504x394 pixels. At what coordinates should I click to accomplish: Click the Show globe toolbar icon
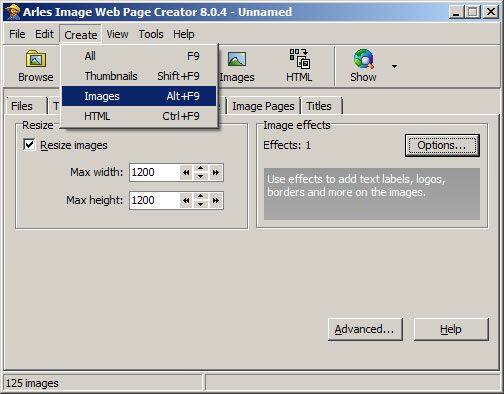click(x=364, y=59)
